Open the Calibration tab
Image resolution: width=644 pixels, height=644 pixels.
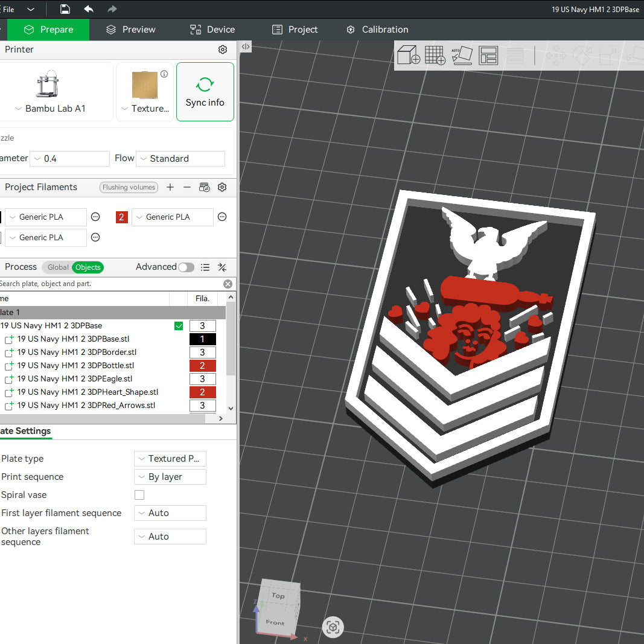[x=377, y=30]
